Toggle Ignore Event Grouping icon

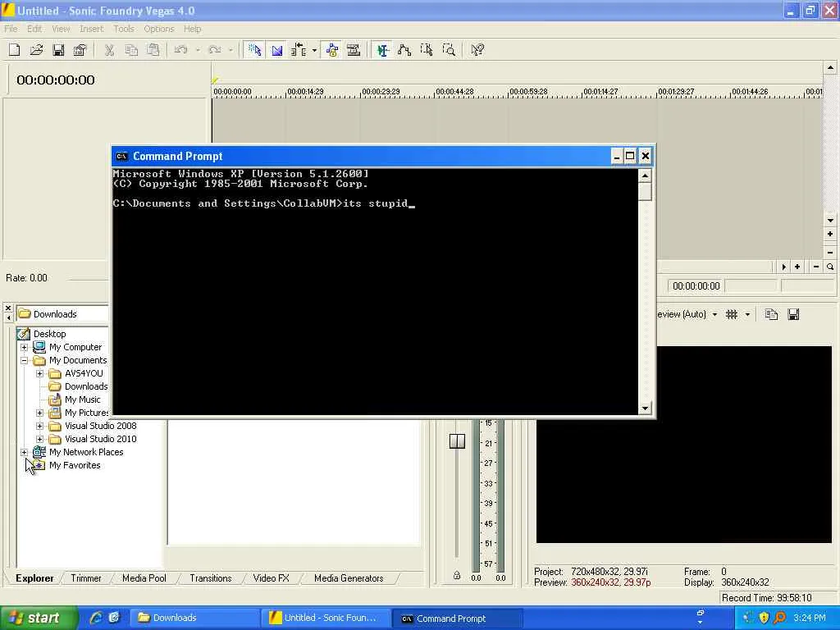click(354, 50)
